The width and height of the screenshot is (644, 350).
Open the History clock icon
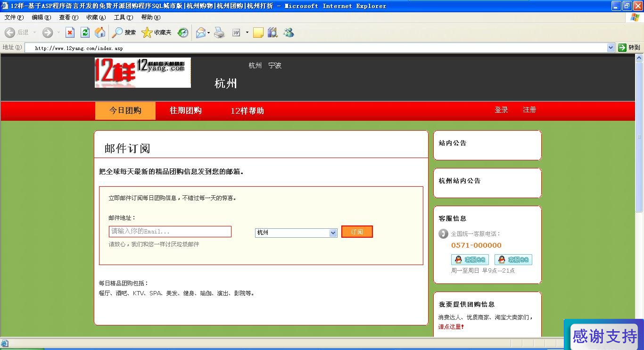[183, 33]
